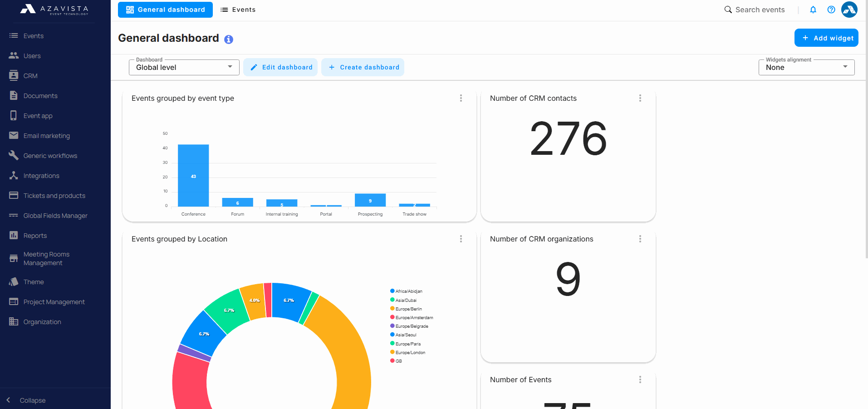Viewport: 868px width, 409px height.
Task: Open the Organization building icon
Action: 14,321
